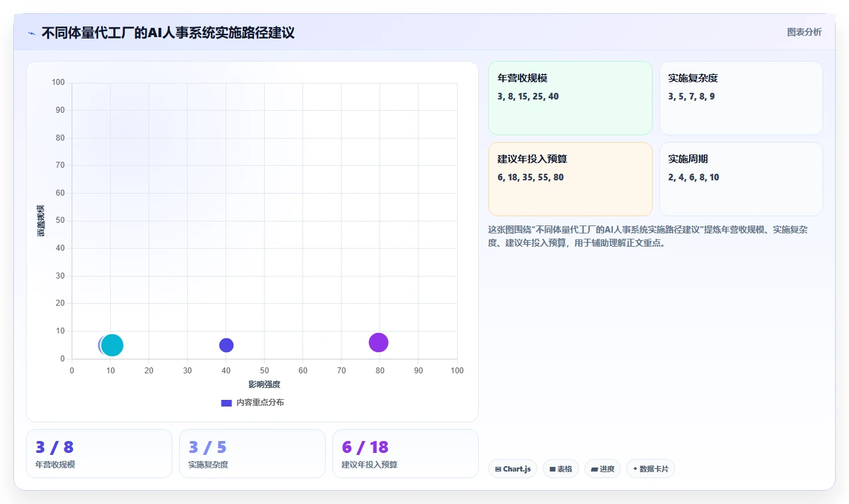849x504 pixels.
Task: Click the cyan bubble near x=10
Action: 112,345
